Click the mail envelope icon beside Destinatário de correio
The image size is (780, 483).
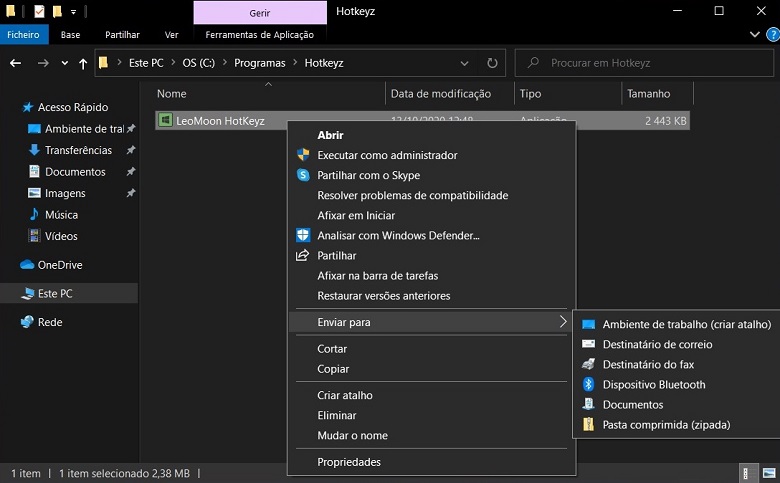[x=588, y=344]
